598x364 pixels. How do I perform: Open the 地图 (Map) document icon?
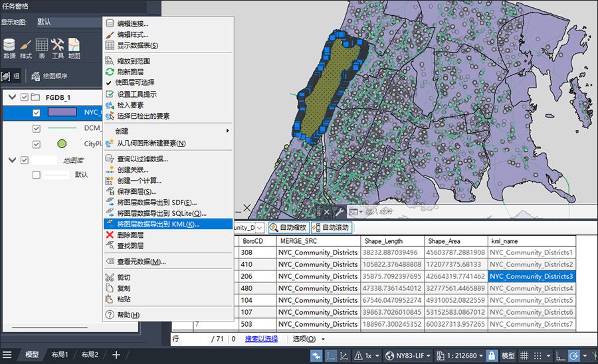[x=74, y=48]
